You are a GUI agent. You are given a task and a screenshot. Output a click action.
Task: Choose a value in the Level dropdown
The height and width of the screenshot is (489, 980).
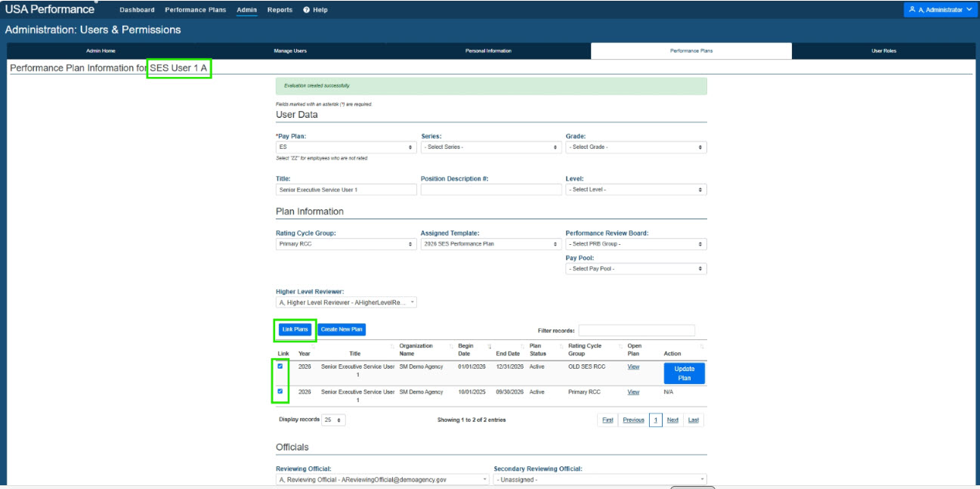[636, 190]
